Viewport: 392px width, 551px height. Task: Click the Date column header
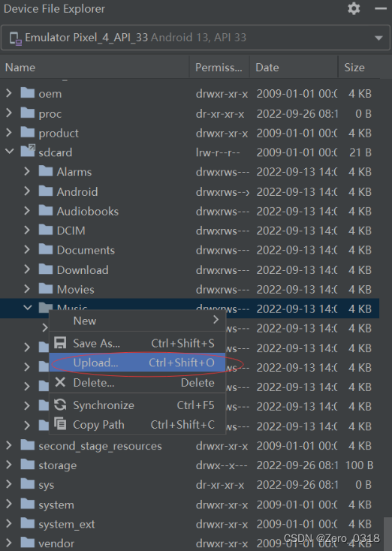click(x=294, y=68)
